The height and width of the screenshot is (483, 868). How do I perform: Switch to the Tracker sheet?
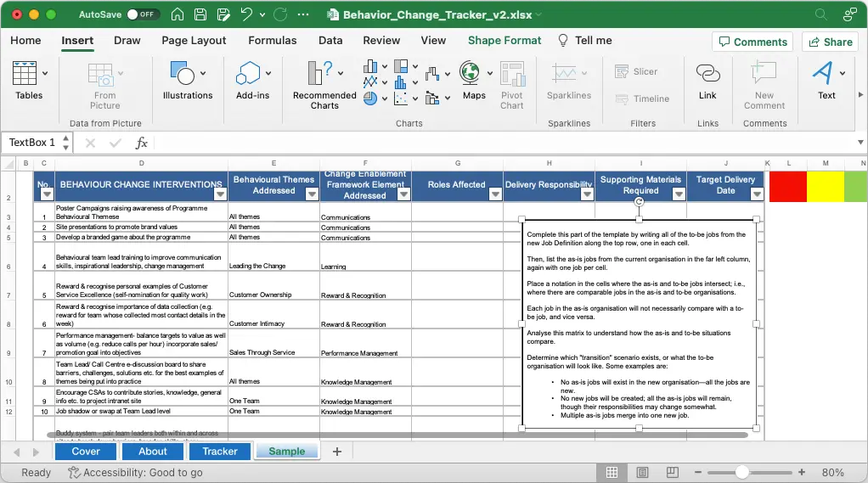[x=220, y=451]
